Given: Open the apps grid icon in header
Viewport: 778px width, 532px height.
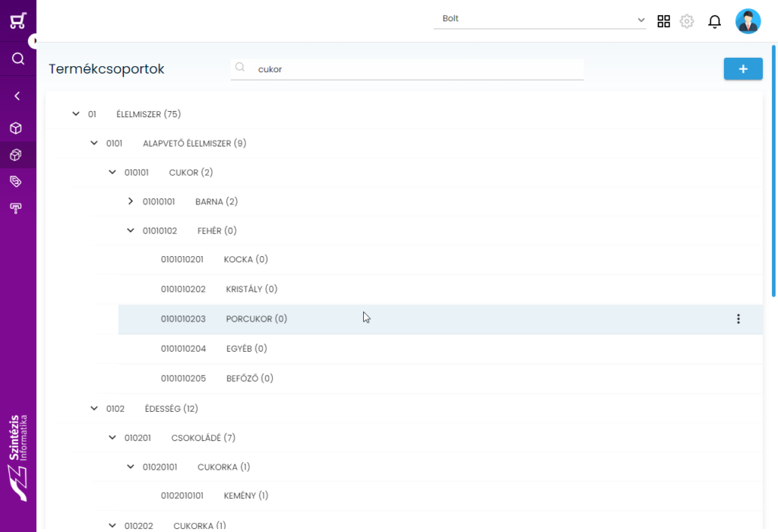Looking at the screenshot, I should click(663, 21).
